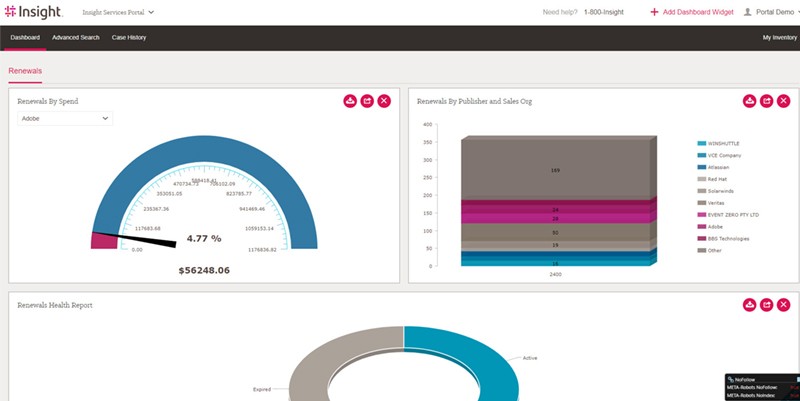Click the Renewals Health Report title

(55, 305)
